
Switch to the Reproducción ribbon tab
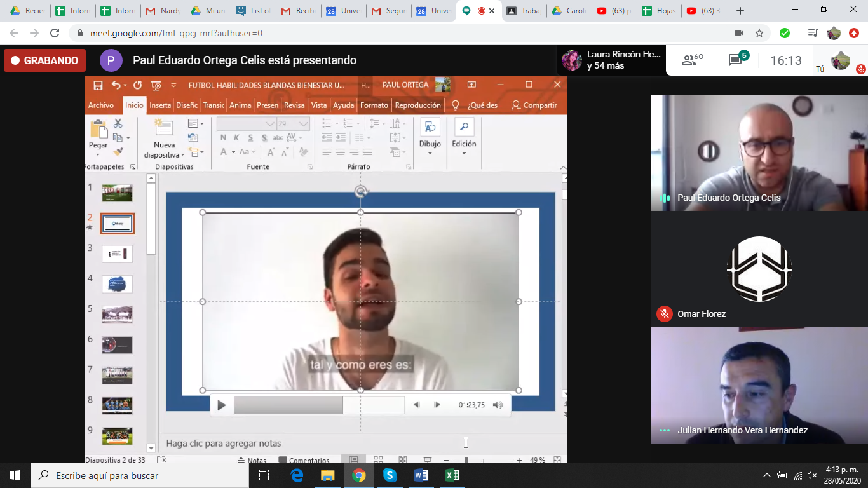tap(417, 105)
